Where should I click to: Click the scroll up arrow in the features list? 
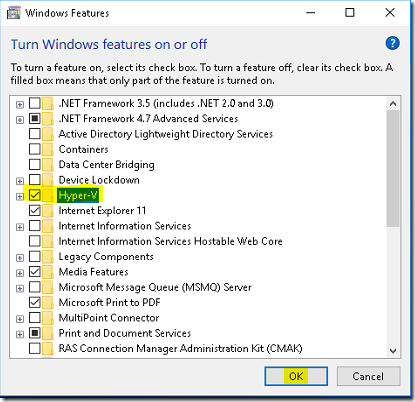click(393, 104)
